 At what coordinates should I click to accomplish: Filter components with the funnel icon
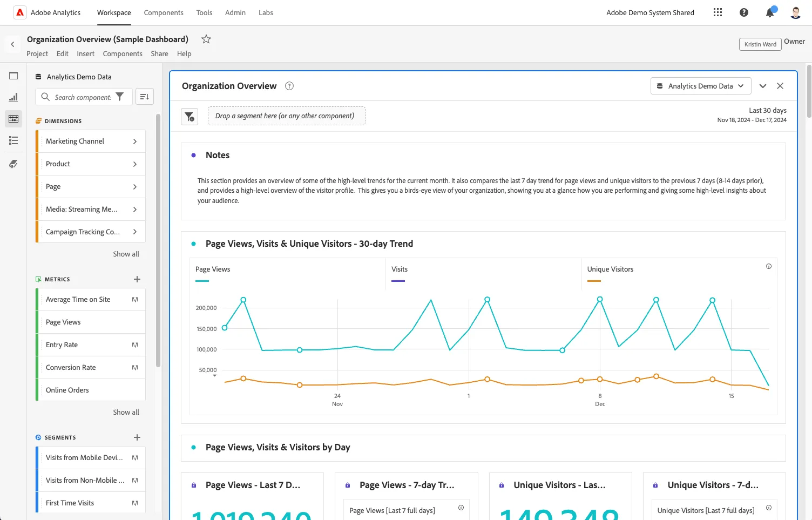(x=120, y=97)
